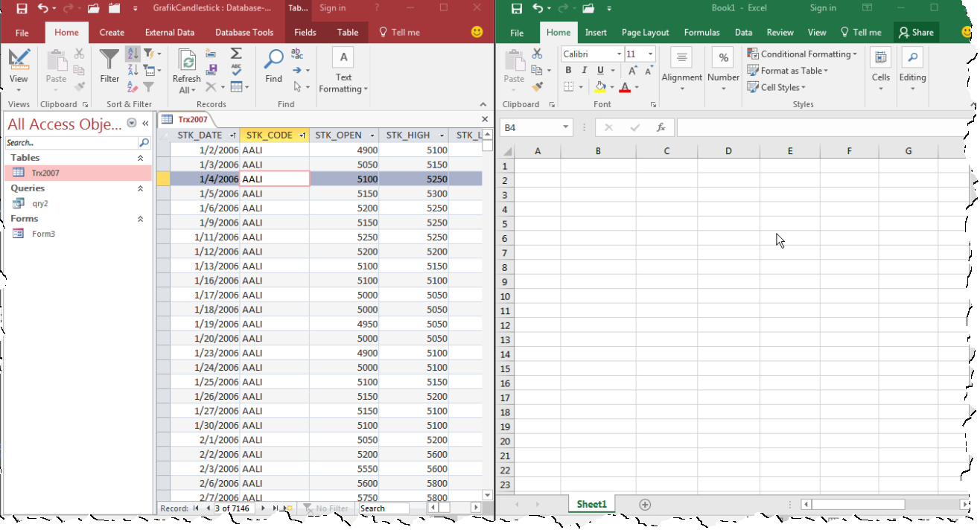Toggle Italic formatting in Excel

pyautogui.click(x=585, y=71)
